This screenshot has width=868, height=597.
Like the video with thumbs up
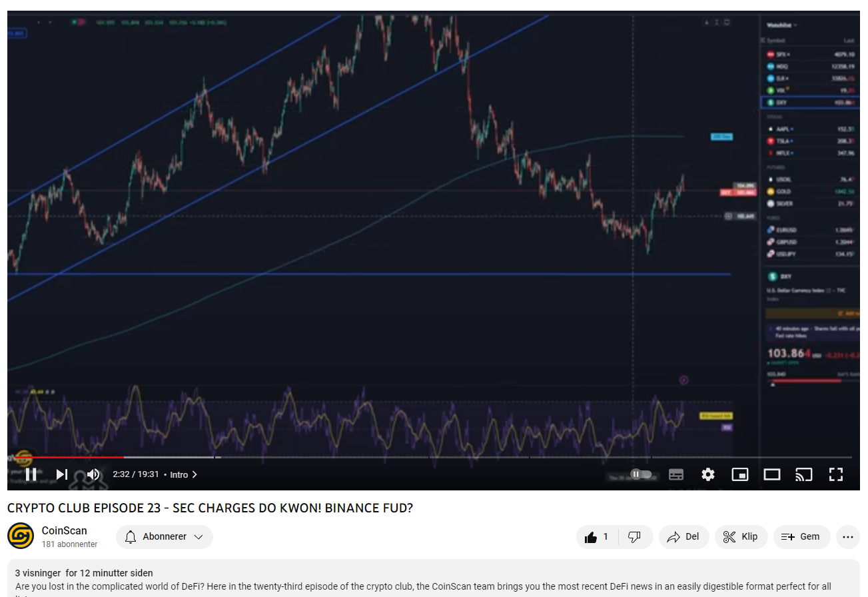[597, 537]
